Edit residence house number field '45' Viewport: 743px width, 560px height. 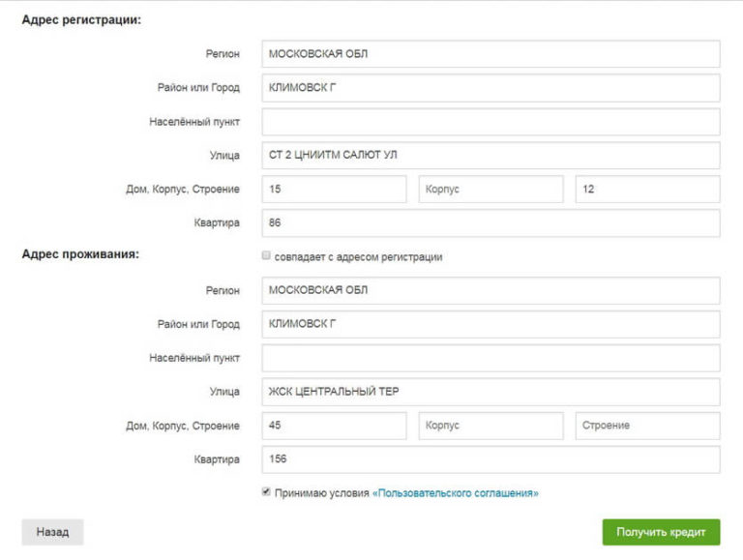coord(334,426)
